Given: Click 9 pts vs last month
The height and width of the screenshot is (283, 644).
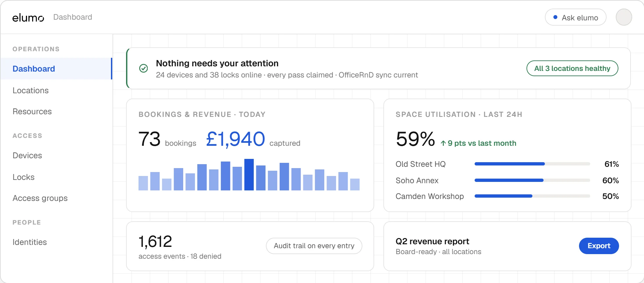Looking at the screenshot, I should [x=478, y=143].
